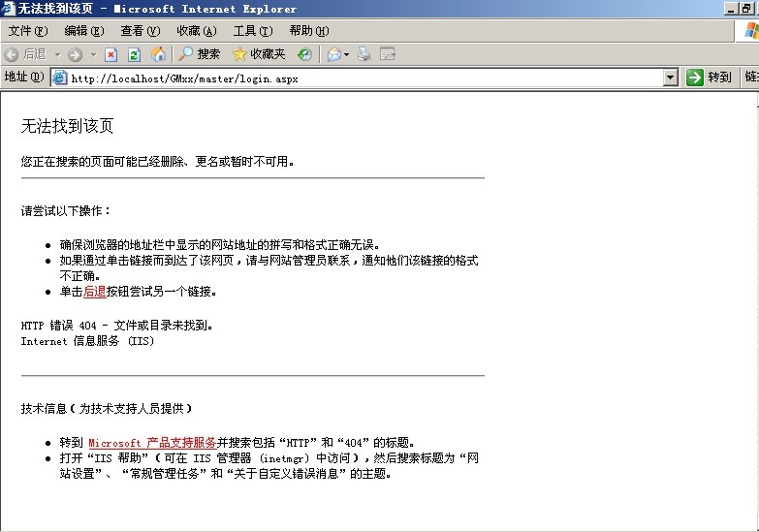Open the Favorites (收藏夹) toolbar button

(x=259, y=54)
